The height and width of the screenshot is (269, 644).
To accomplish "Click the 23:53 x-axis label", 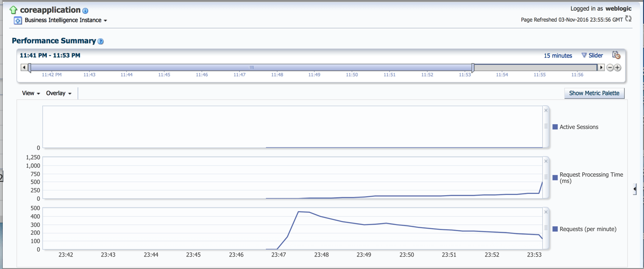I will coord(534,255).
